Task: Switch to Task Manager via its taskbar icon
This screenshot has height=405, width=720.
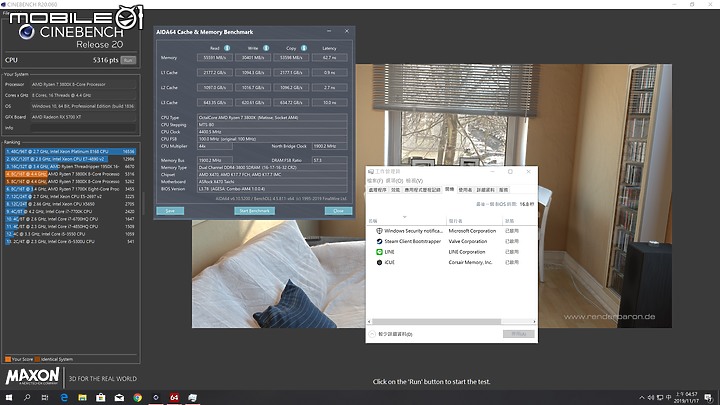Action: [192, 397]
